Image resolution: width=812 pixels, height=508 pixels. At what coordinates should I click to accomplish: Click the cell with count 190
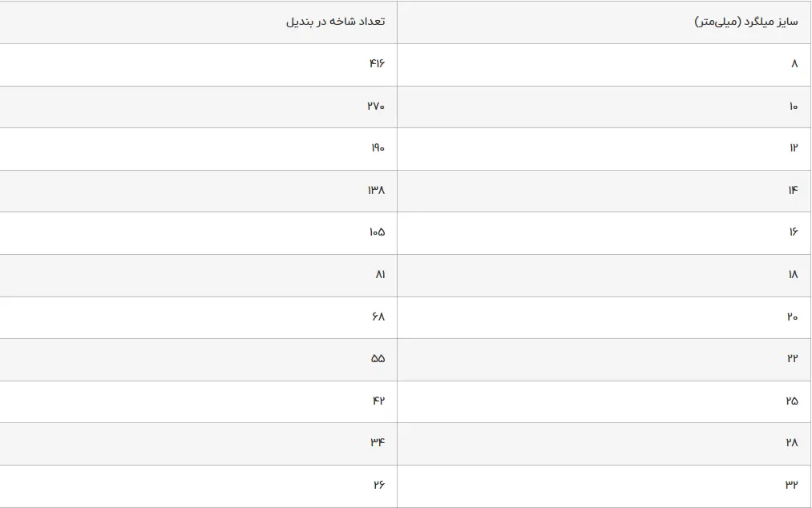point(377,148)
